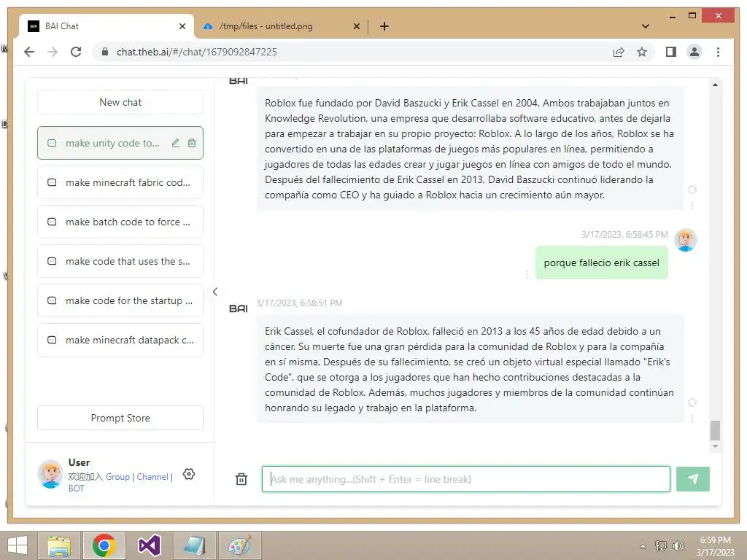Click the Chrome taskbar icon
The height and width of the screenshot is (560, 747).
(104, 545)
